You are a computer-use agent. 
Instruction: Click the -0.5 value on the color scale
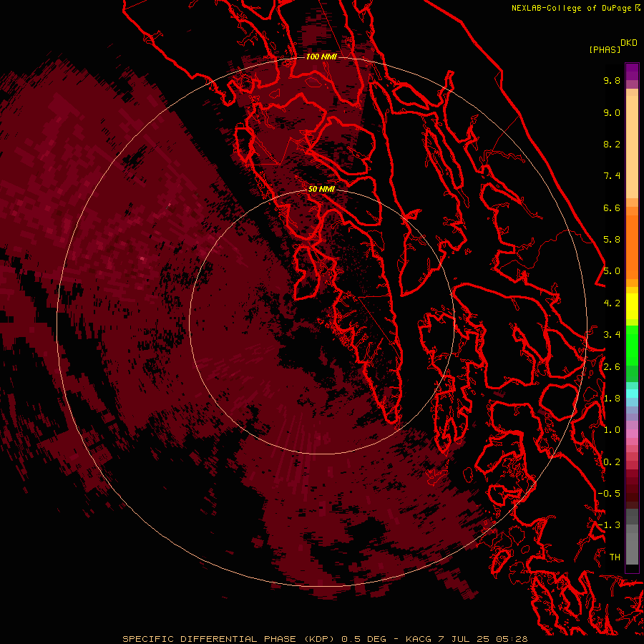[609, 494]
